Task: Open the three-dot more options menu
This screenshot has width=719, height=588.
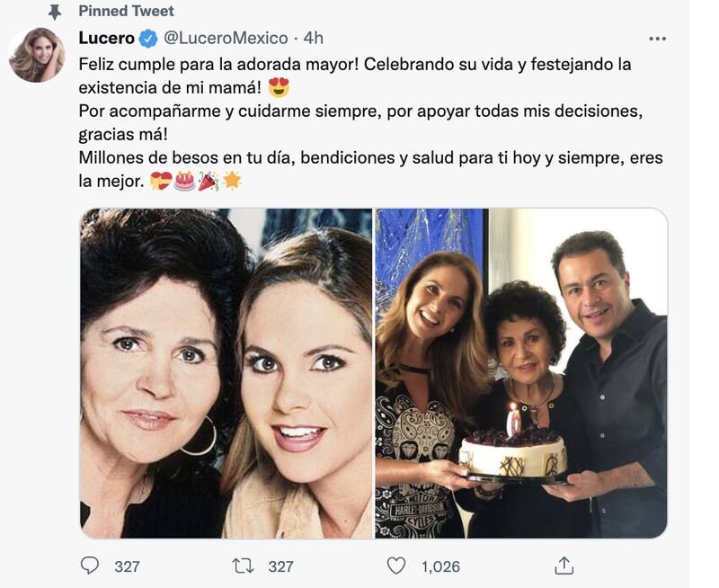Action: coord(658,39)
